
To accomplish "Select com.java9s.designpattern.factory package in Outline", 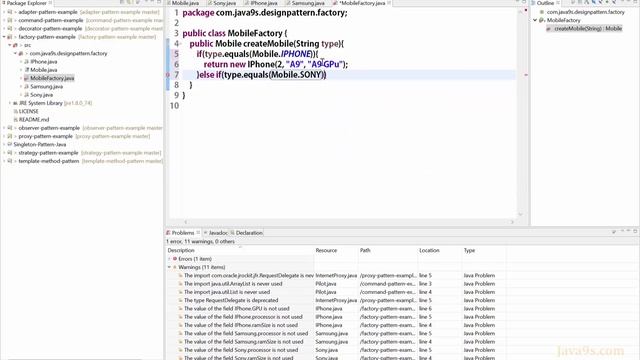I will pos(585,12).
